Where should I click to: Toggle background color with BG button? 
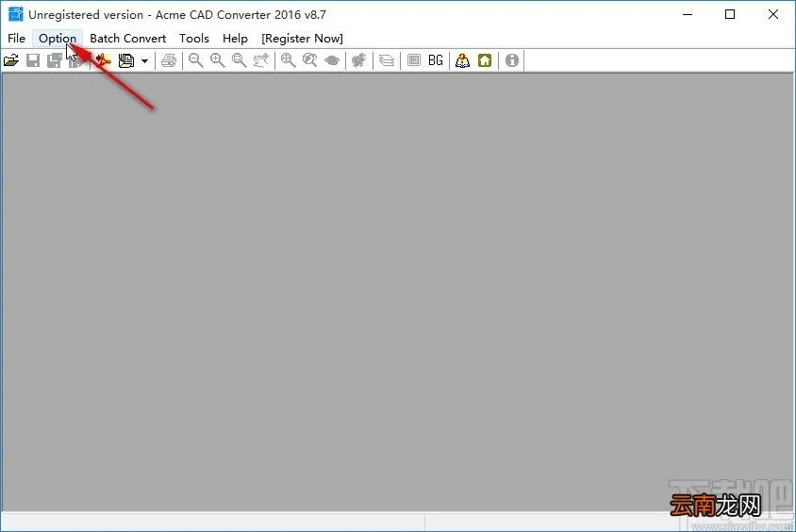(x=435, y=60)
